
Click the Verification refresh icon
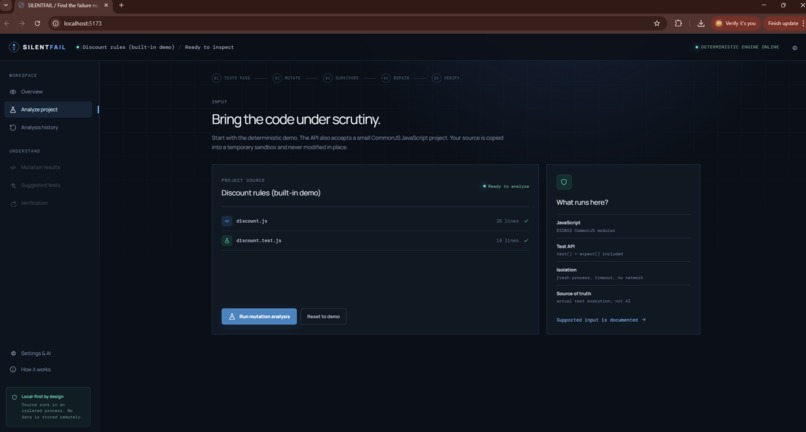13,204
